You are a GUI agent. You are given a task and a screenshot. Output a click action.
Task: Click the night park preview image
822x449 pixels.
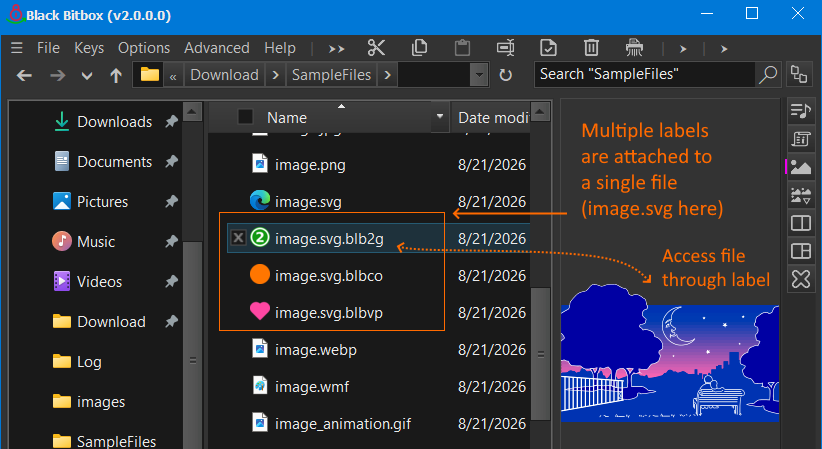click(669, 353)
